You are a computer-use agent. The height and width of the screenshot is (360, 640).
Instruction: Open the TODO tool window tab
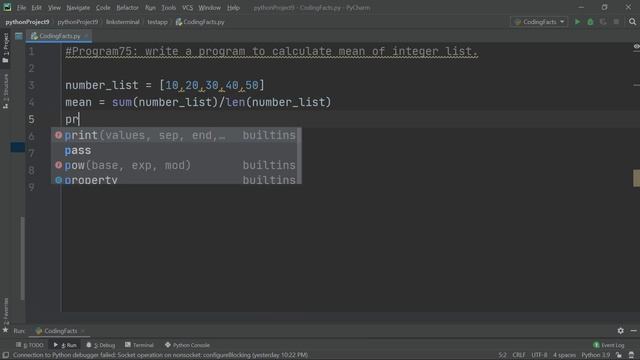point(29,345)
